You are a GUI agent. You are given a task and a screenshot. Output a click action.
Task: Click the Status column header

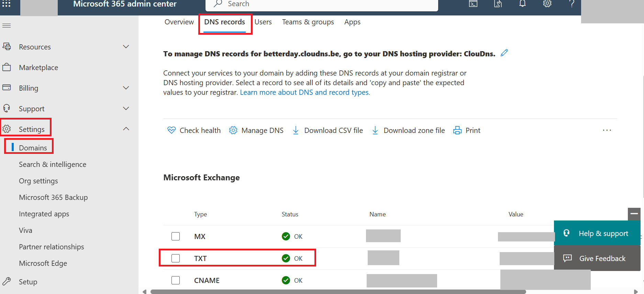(290, 214)
